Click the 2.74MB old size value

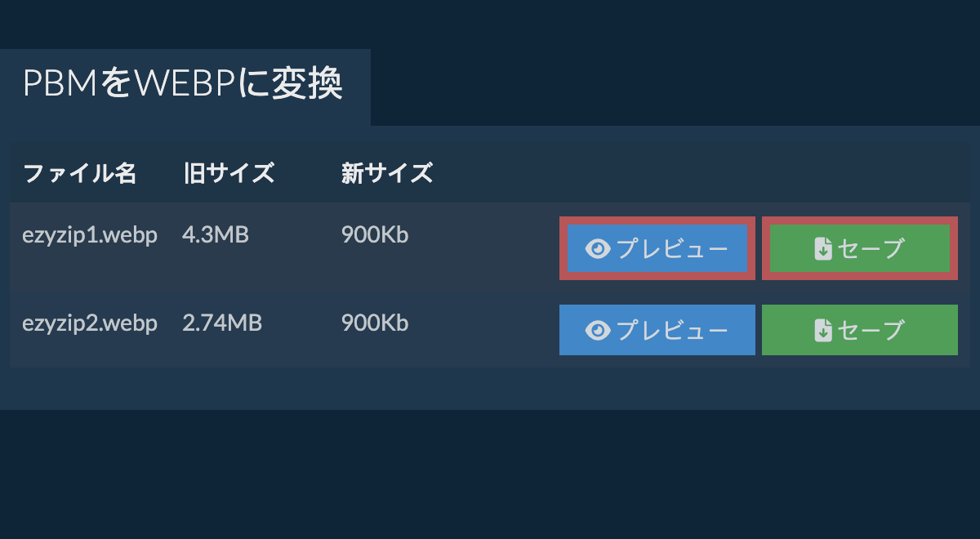click(x=222, y=323)
